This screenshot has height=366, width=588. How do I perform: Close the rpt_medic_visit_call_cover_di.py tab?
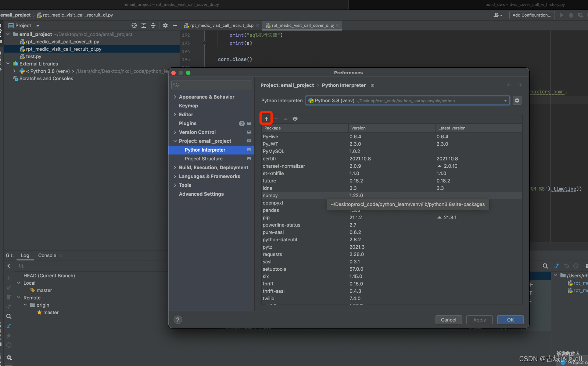(337, 25)
